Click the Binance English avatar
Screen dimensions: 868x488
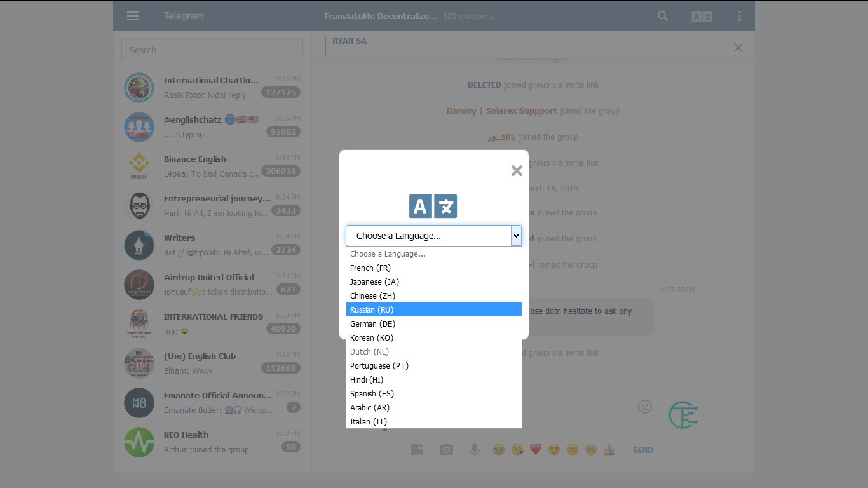click(x=139, y=166)
